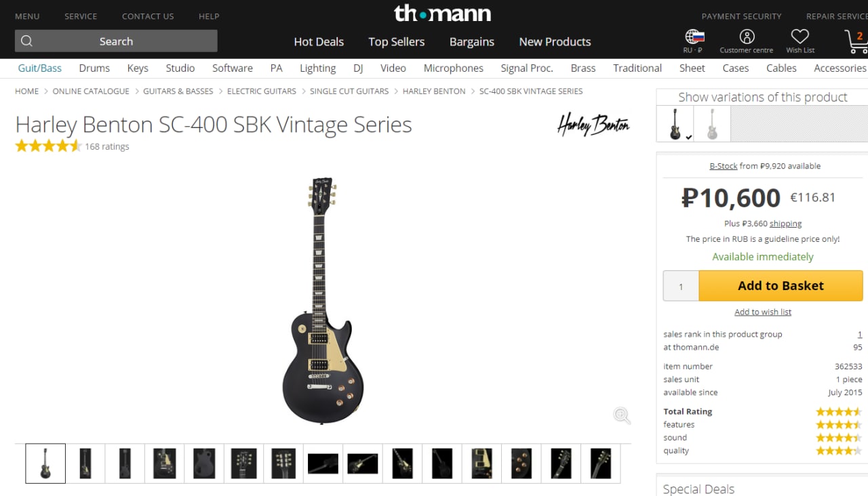Screen dimensions: 868x496
Task: Click the search magnifier icon
Action: 26,41
